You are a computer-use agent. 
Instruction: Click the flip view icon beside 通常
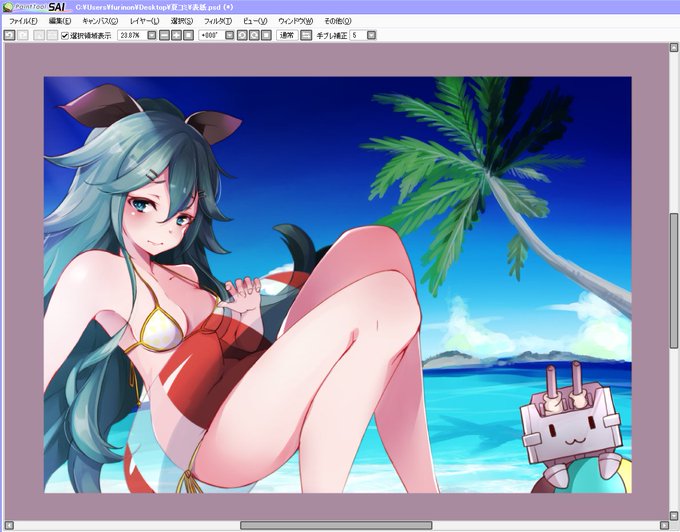(x=306, y=36)
